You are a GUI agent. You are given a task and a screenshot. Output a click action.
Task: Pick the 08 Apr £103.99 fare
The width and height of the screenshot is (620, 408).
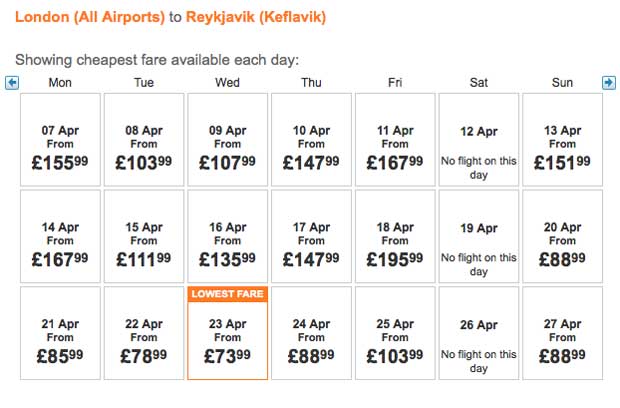tap(144, 140)
